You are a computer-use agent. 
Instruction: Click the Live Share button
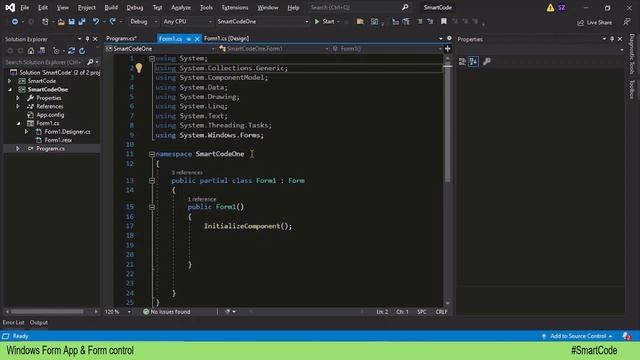[594, 22]
